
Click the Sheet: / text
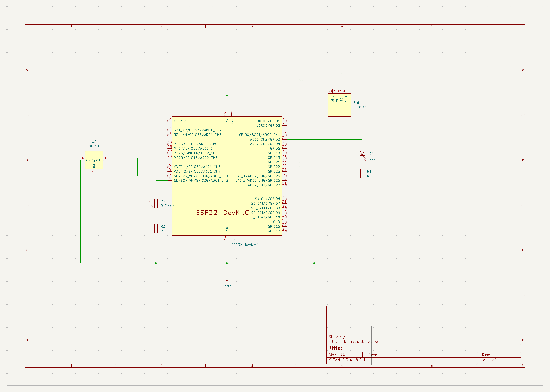click(337, 337)
